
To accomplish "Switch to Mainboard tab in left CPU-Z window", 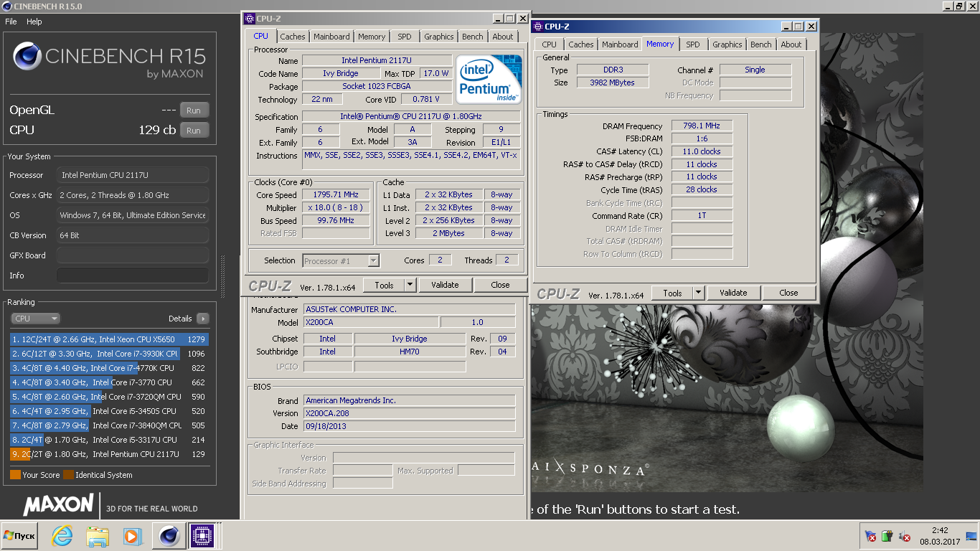I will (x=331, y=37).
